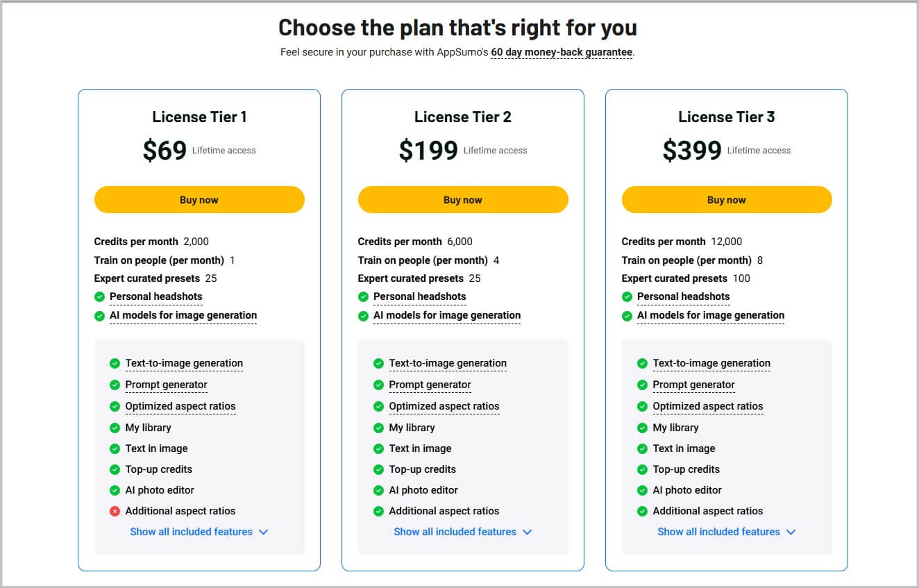Click the red cross icon beside Additional aspect ratios

click(x=115, y=511)
